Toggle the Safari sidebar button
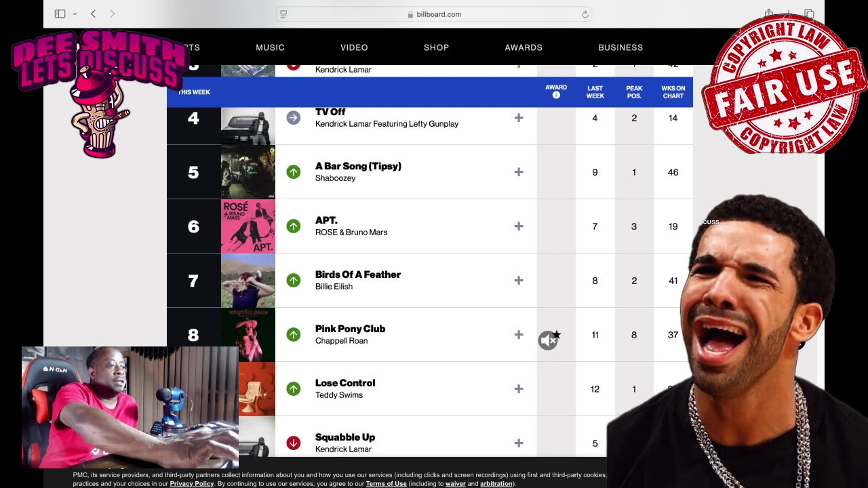This screenshot has width=868, height=488. point(60,14)
